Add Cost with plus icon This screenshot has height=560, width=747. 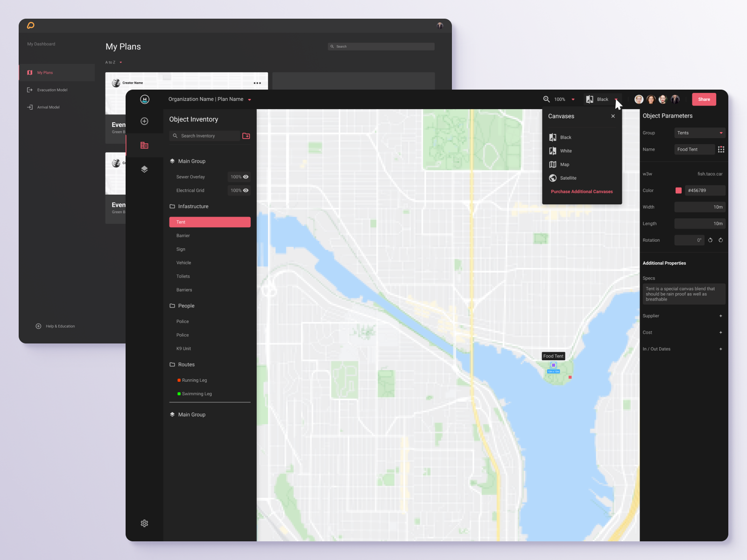[x=720, y=332]
